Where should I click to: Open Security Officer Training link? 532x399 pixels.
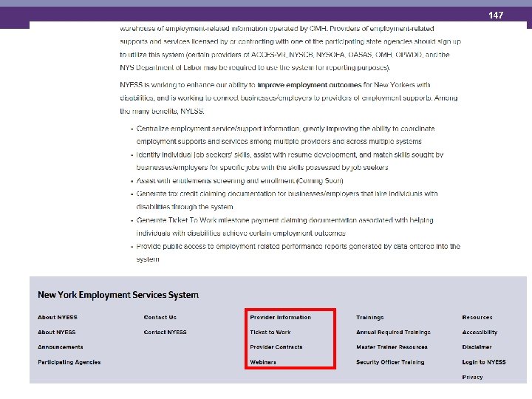point(390,362)
